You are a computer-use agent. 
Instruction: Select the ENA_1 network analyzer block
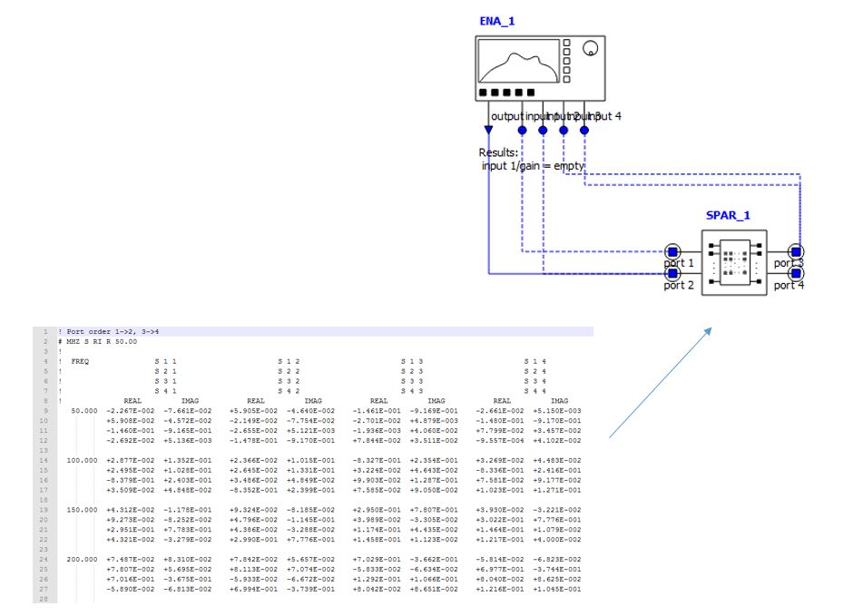pos(539,68)
